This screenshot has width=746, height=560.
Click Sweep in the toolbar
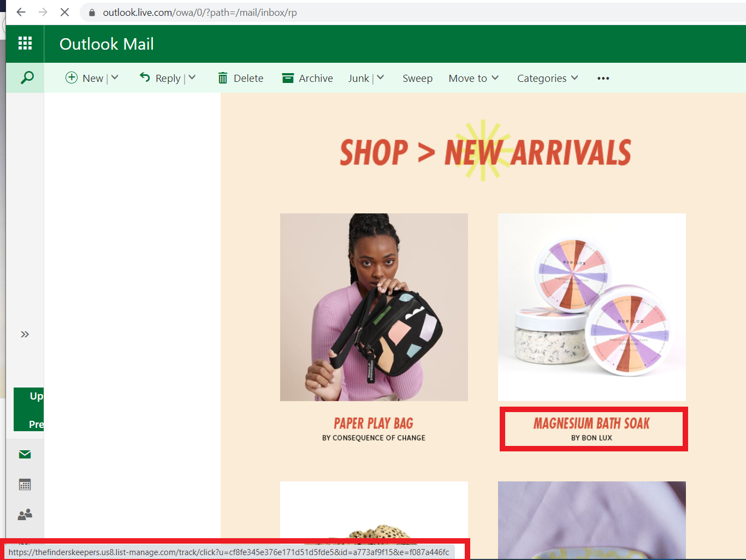(417, 78)
